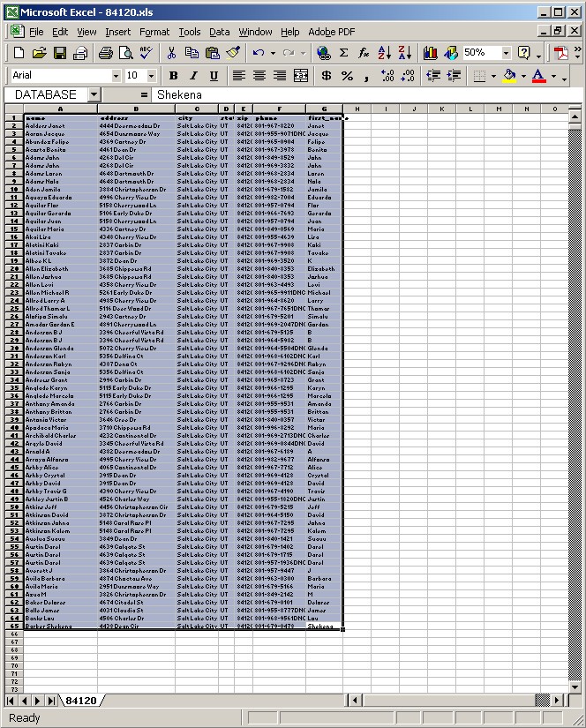
Task: Open the zoom 50% dropdown
Action: 507,53
